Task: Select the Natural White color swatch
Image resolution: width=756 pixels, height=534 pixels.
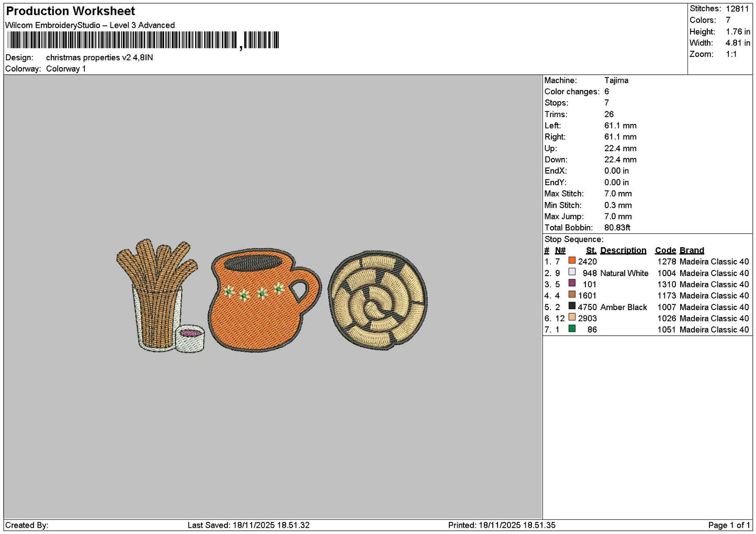Action: coord(572,272)
